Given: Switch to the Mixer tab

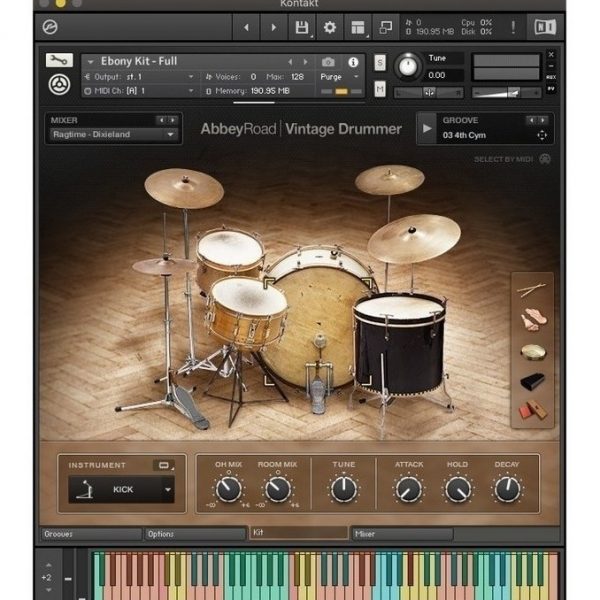Looking at the screenshot, I should 403,534.
